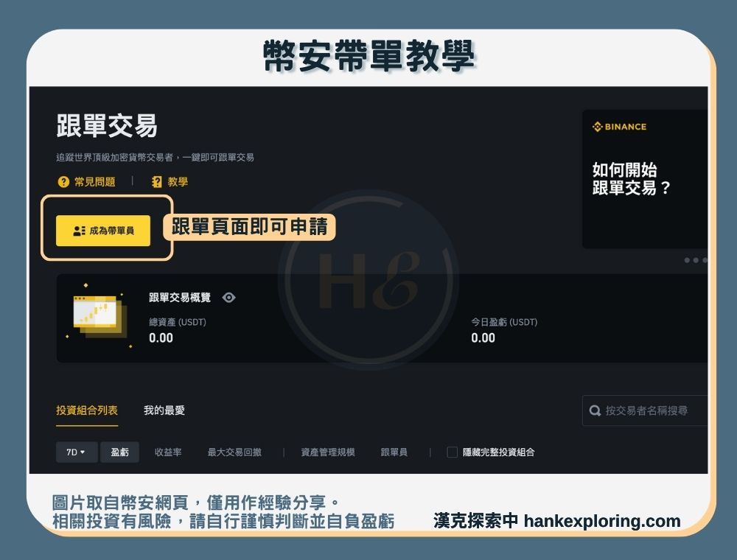This screenshot has width=737, height=560.
Task: Select the 跟單員 sort filter
Action: click(x=394, y=452)
